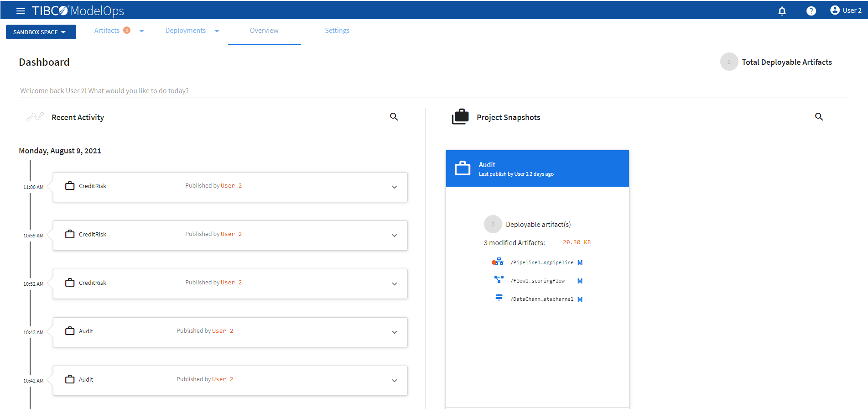Click briefcase icon on 10:43 AM Audit entry

click(x=70, y=331)
